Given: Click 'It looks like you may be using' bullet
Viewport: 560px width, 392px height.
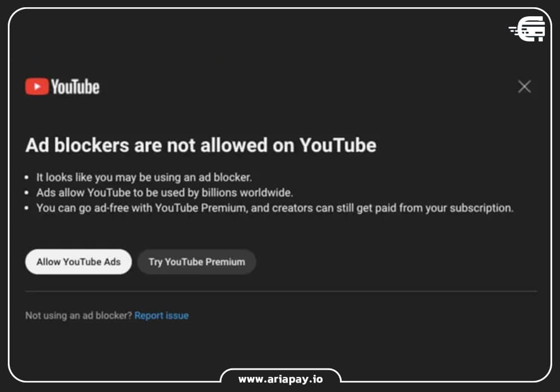Looking at the screenshot, I should (x=144, y=178).
